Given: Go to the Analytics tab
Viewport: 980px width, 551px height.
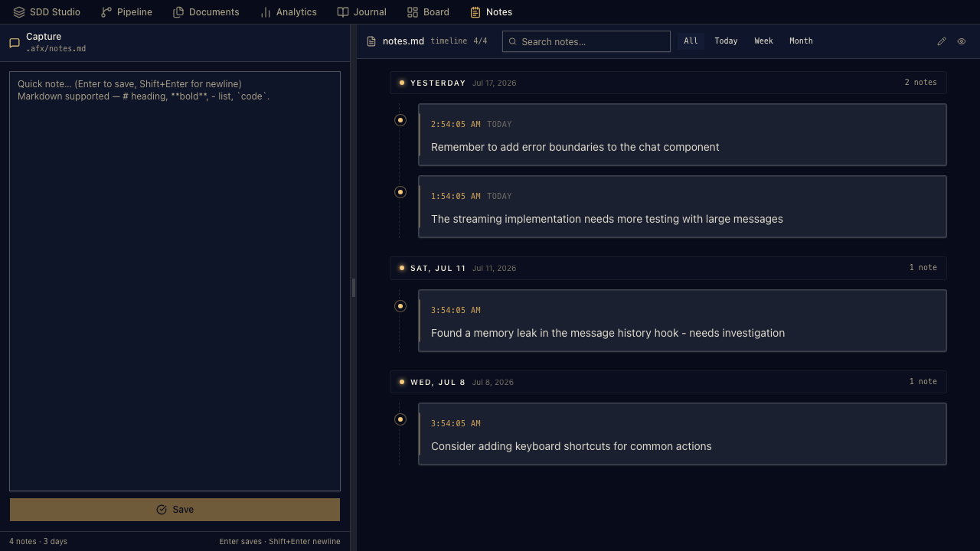Looking at the screenshot, I should click(x=289, y=12).
